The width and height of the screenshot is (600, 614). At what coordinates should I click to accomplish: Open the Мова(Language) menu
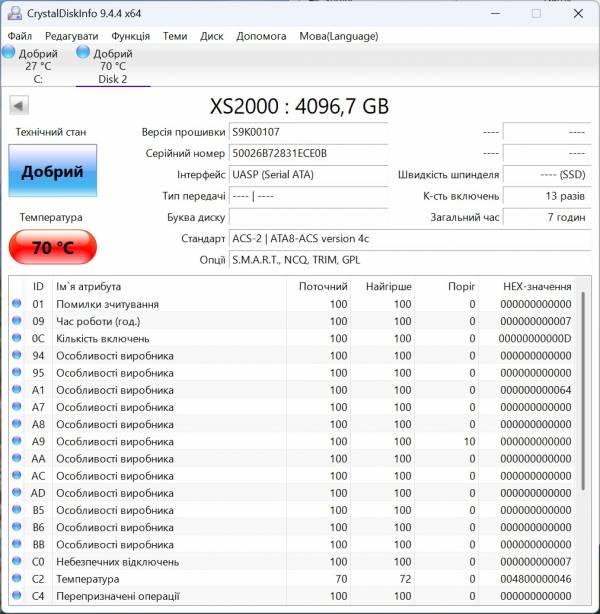pyautogui.click(x=339, y=36)
